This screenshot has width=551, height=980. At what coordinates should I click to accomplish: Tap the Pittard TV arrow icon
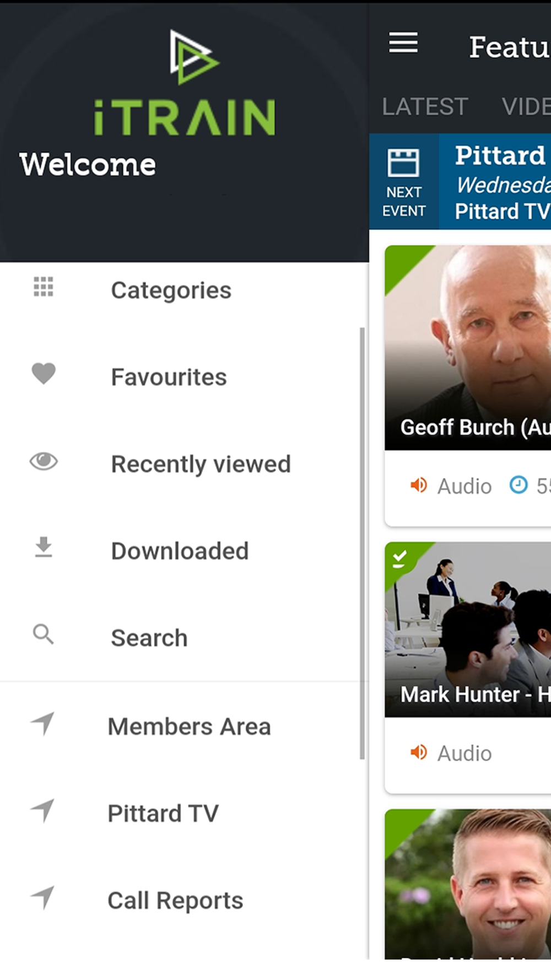42,810
